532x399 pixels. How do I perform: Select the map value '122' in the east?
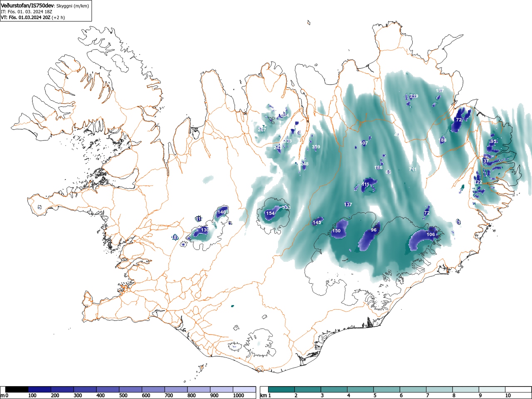click(478, 182)
